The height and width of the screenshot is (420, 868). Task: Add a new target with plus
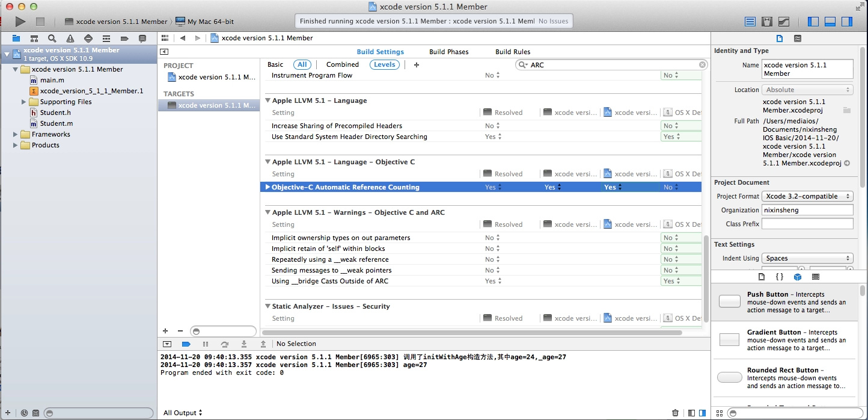[x=165, y=331]
